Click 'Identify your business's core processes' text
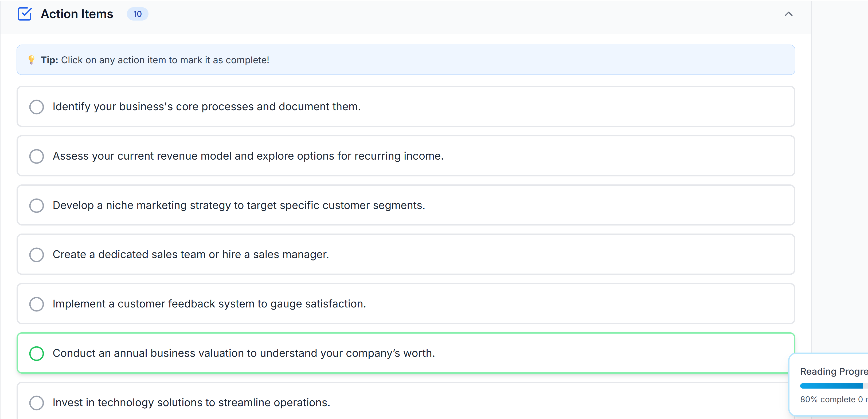The image size is (868, 419). (x=206, y=107)
